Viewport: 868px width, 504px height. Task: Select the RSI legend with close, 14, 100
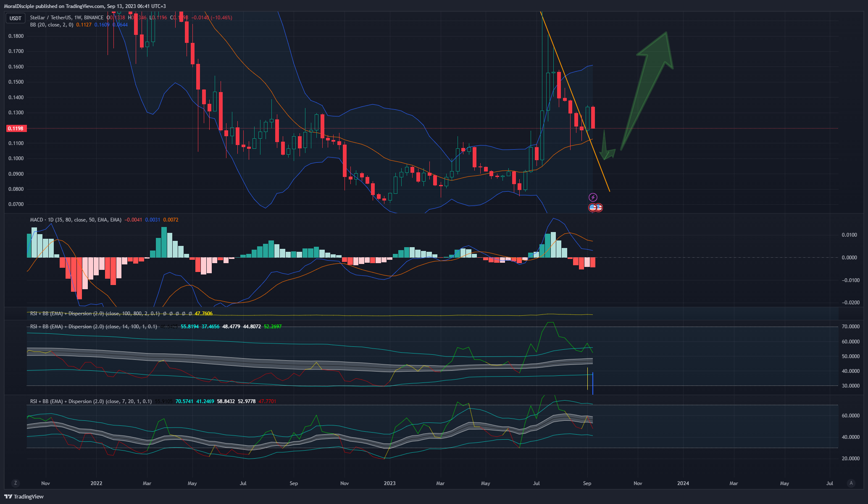[94, 327]
